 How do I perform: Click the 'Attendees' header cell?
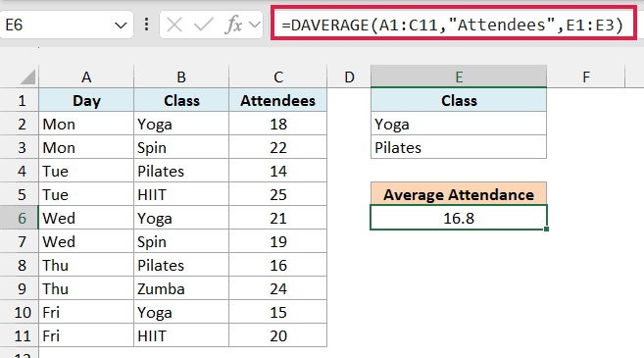278,101
